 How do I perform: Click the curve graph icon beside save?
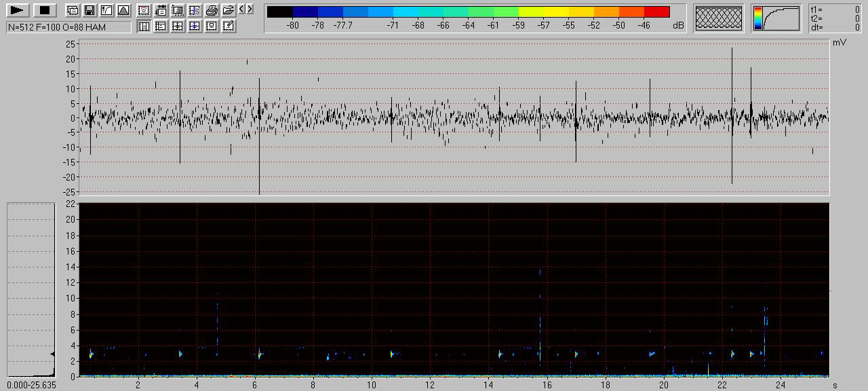pyautogui.click(x=106, y=10)
